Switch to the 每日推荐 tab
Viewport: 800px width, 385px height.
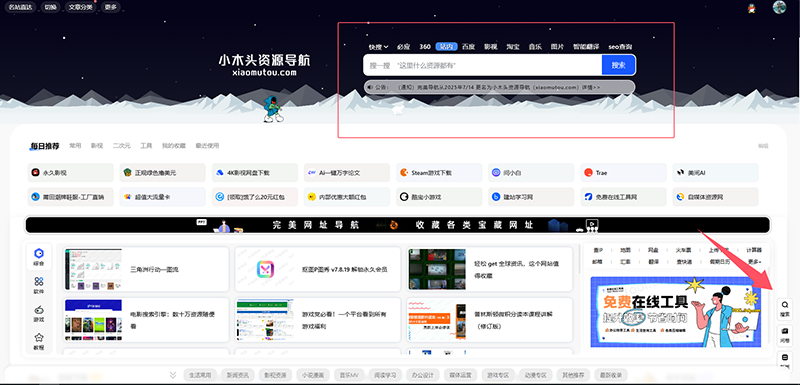[x=44, y=146]
